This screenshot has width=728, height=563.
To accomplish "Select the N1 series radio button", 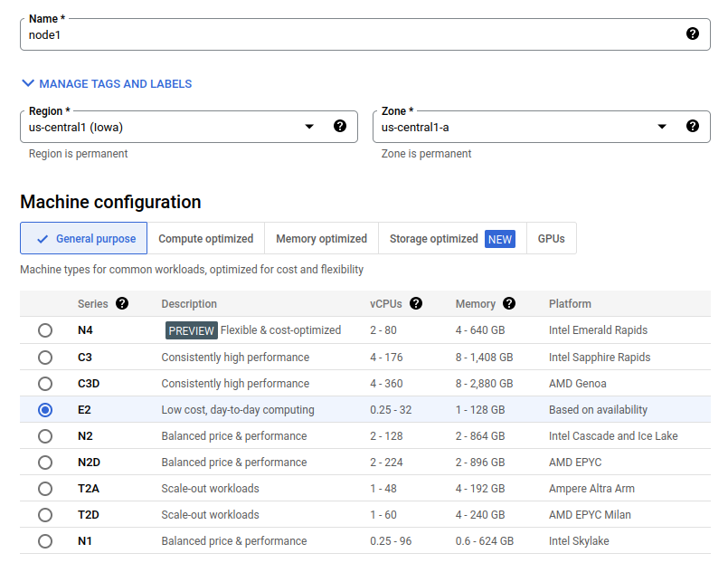I will (45, 541).
